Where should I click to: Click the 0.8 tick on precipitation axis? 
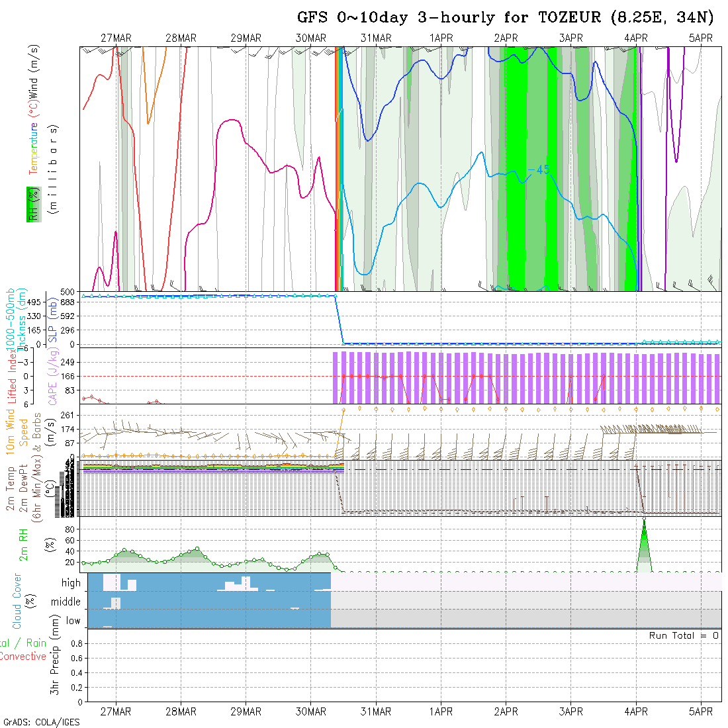tap(75, 643)
